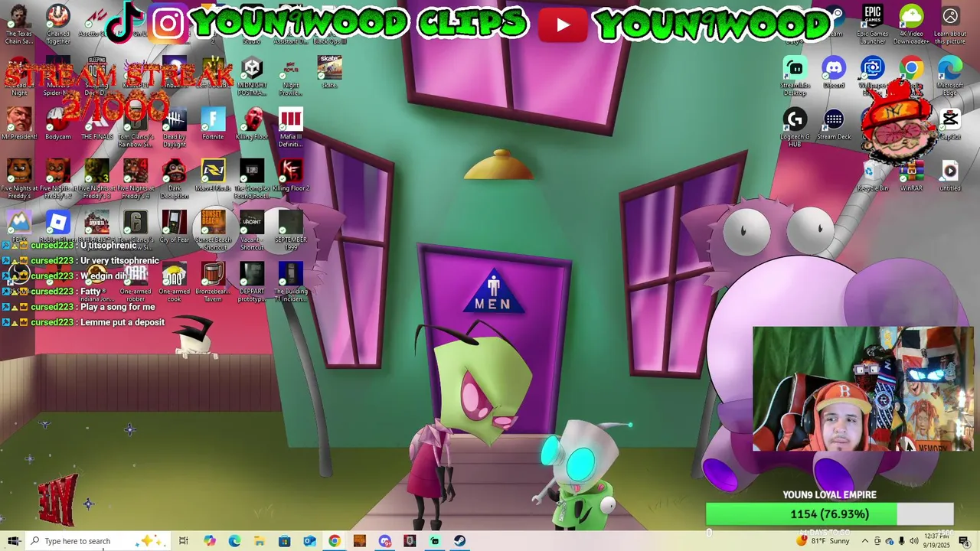Launch Roblox Player from the desktop

pyautogui.click(x=58, y=227)
